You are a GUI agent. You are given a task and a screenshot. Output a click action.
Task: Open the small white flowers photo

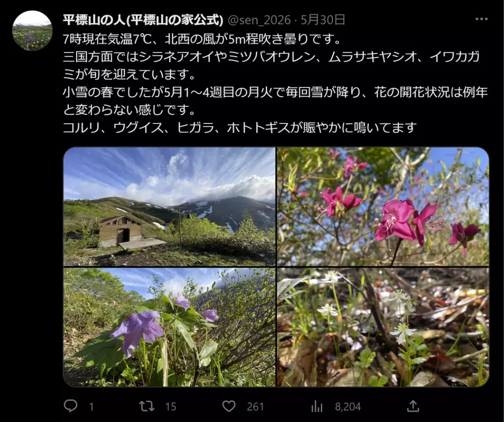tap(383, 327)
